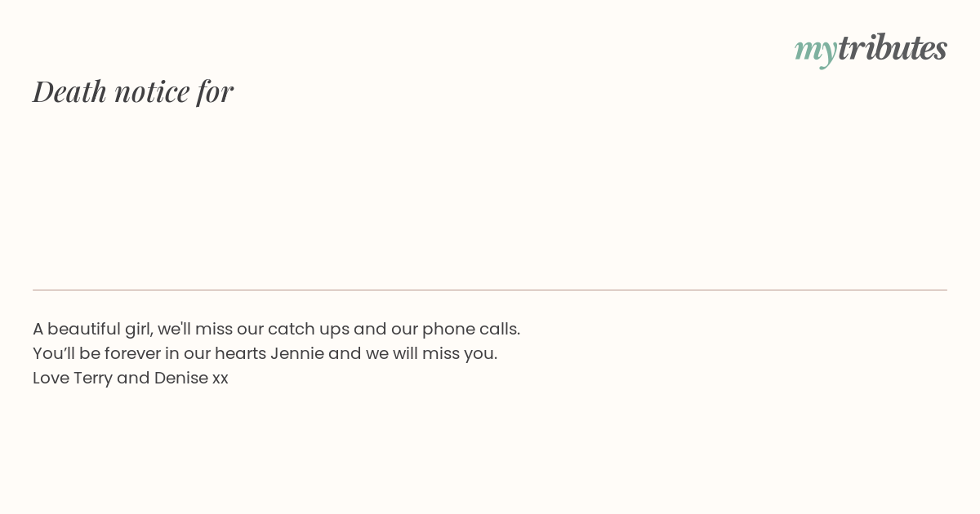Image resolution: width=980 pixels, height=514 pixels.
Task: Click the word "Death" in the heading
Action: click(x=70, y=91)
